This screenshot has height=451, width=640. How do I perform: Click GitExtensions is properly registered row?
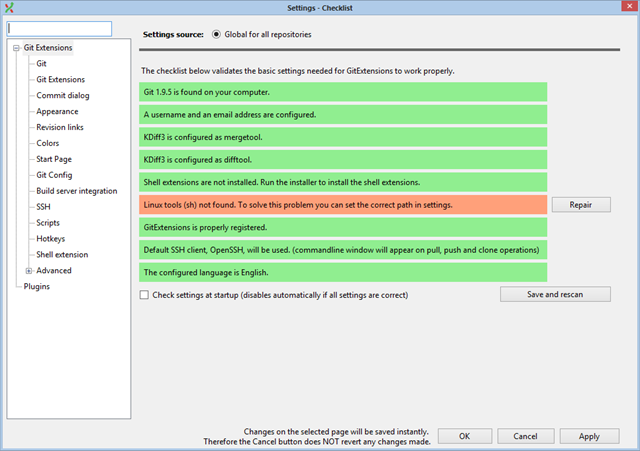[343, 227]
